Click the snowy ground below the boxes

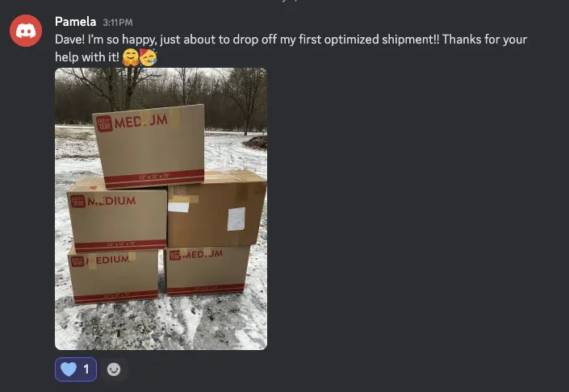click(x=161, y=323)
